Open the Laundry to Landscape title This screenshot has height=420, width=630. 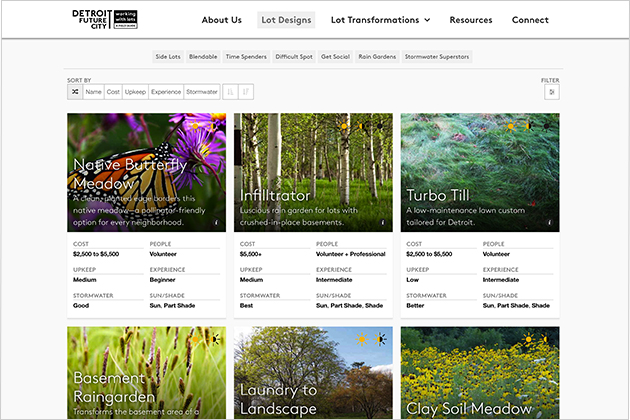coord(278,400)
